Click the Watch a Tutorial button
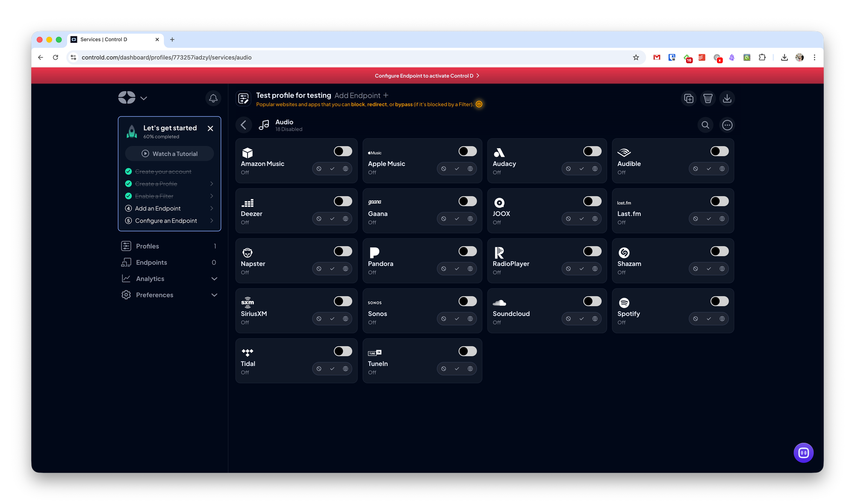This screenshot has height=504, width=855. click(170, 154)
